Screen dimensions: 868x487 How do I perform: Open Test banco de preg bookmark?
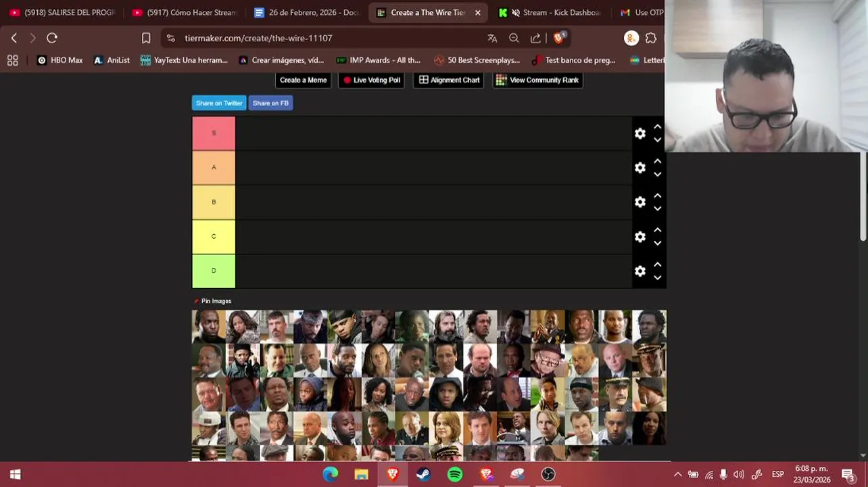click(x=573, y=60)
